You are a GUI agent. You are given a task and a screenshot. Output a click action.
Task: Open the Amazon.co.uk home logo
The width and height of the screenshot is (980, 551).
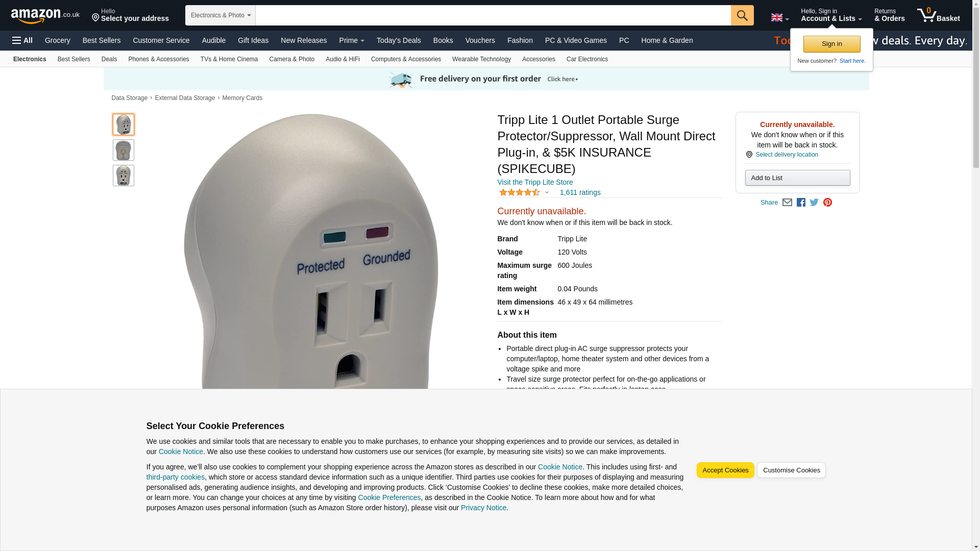point(45,16)
